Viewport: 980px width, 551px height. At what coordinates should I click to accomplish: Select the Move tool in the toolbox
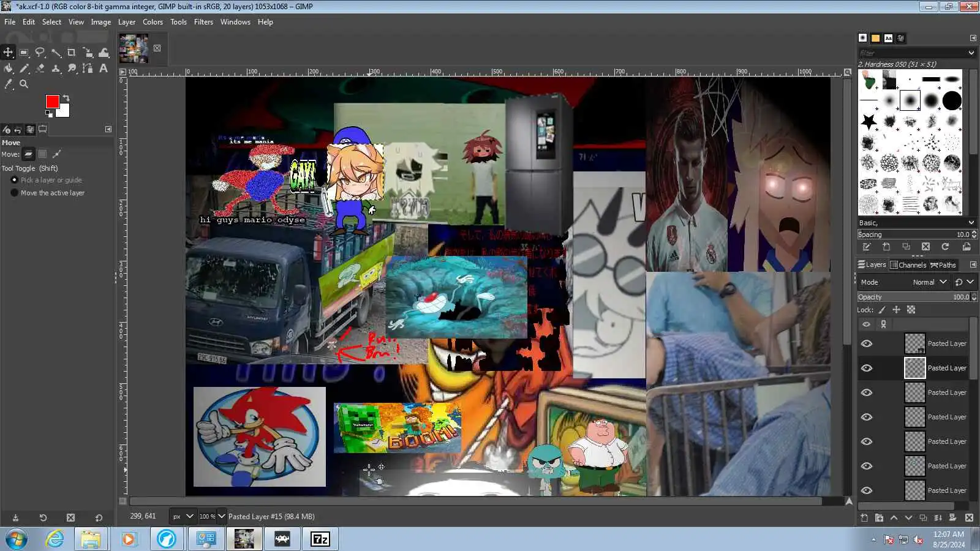8,53
